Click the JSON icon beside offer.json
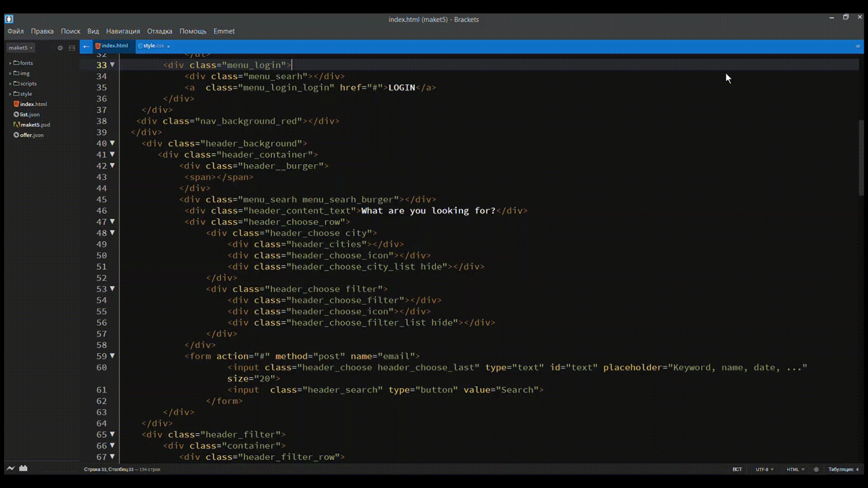 [16, 135]
